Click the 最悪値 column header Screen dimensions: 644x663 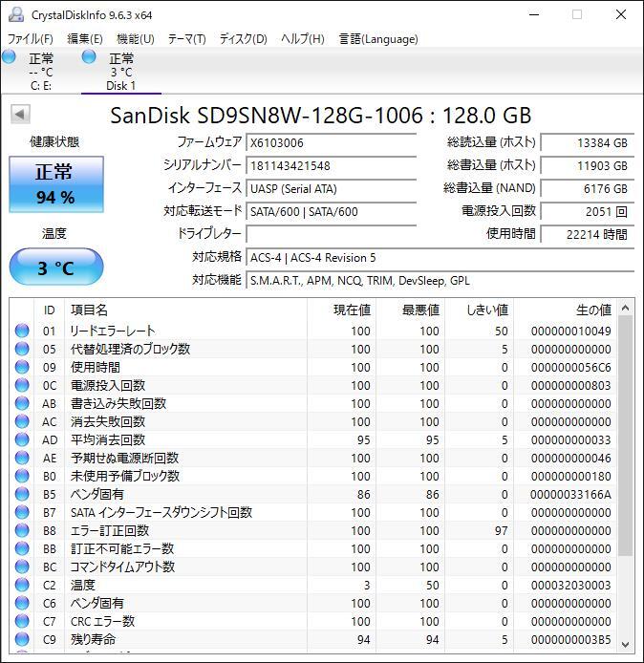pos(410,310)
